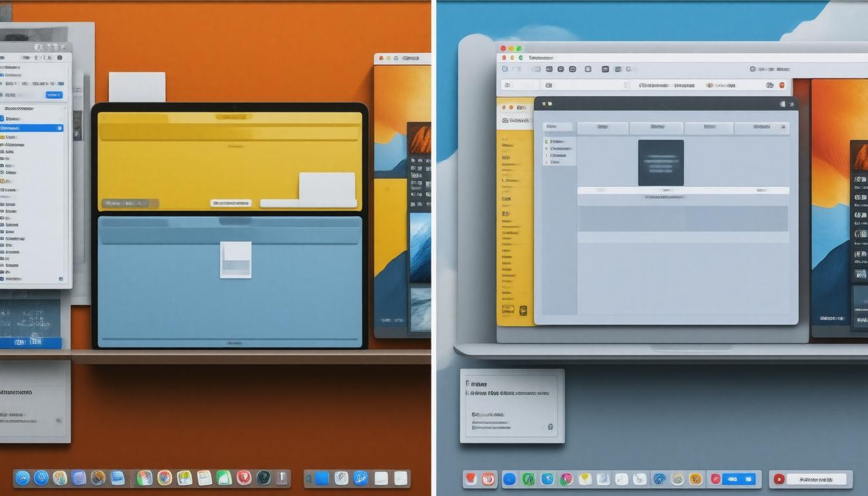This screenshot has width=868, height=496.
Task: Select the highlighted blue row in left sidebar list
Action: click(31, 128)
